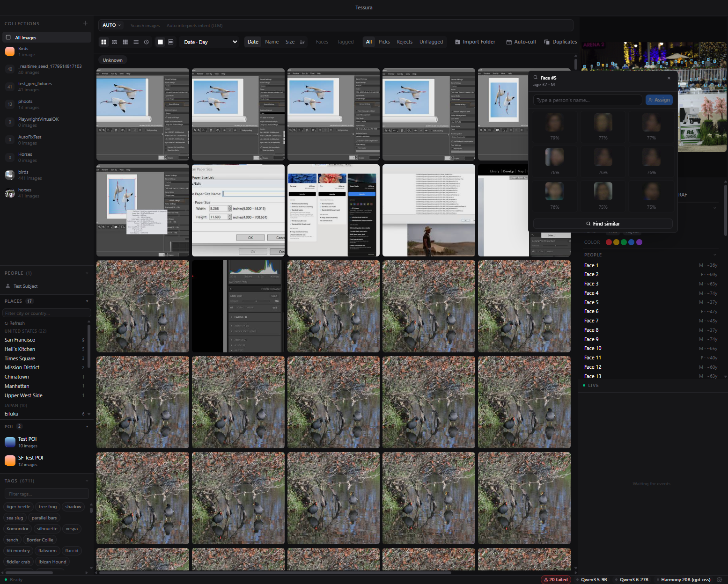Screen dimensions: 728x584
Task: Click the person's name input field
Action: point(588,100)
